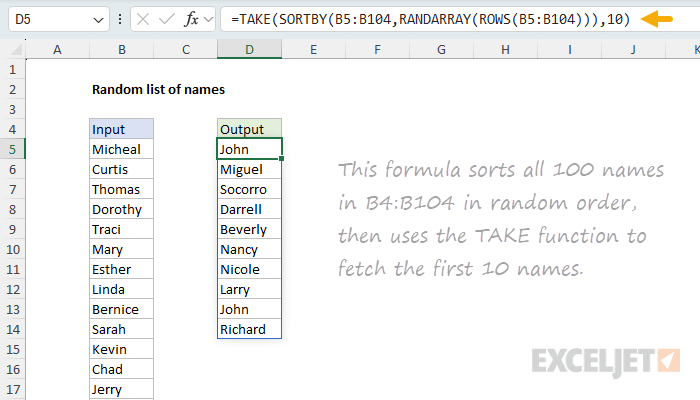Viewport: 700px width, 400px height.
Task: Select the cell containing Linda
Action: (121, 289)
